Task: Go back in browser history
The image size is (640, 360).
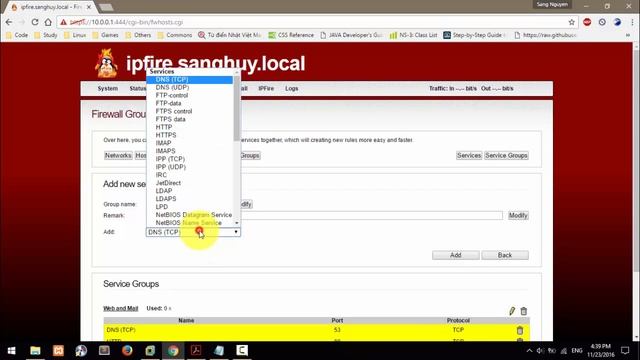Action: click(9, 22)
